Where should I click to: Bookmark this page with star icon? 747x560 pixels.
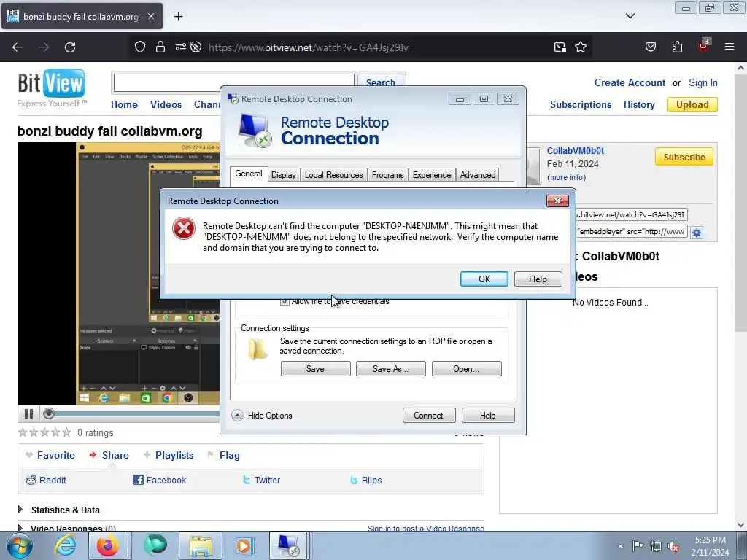coord(581,47)
